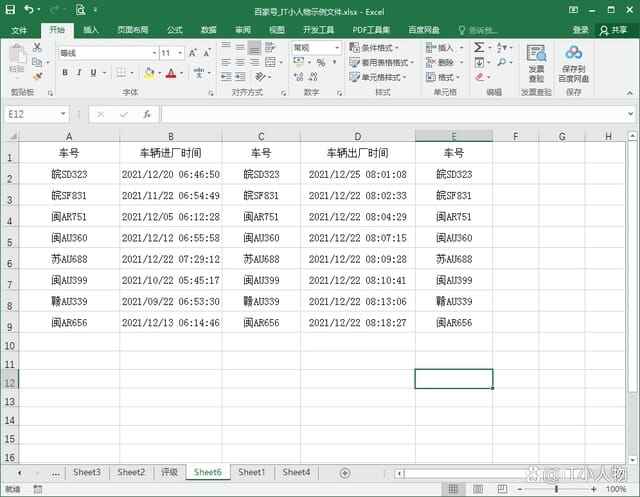
Task: Launch 发票查验 invoice check tool
Action: pos(536,63)
